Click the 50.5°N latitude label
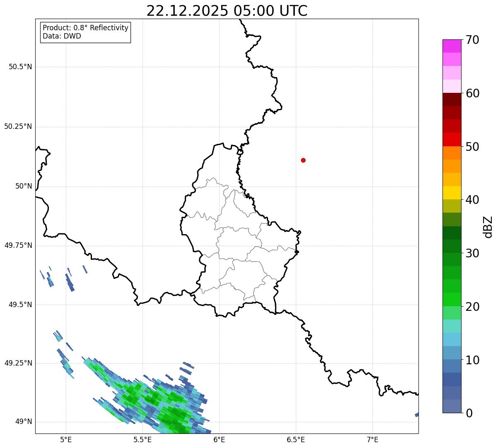 click(20, 67)
